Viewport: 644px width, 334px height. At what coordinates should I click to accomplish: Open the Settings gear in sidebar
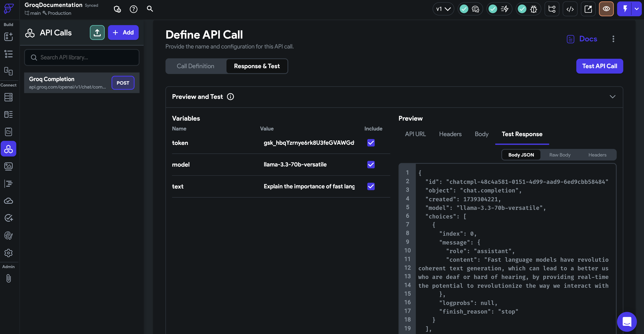click(8, 253)
